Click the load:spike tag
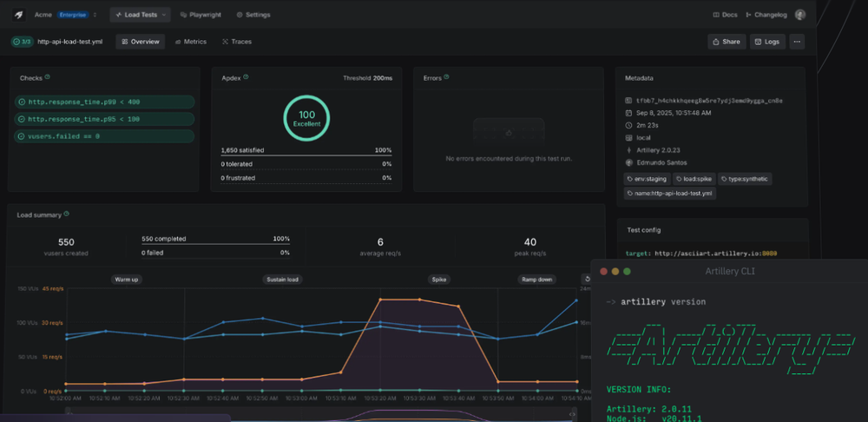The width and height of the screenshot is (868, 422). pos(694,179)
